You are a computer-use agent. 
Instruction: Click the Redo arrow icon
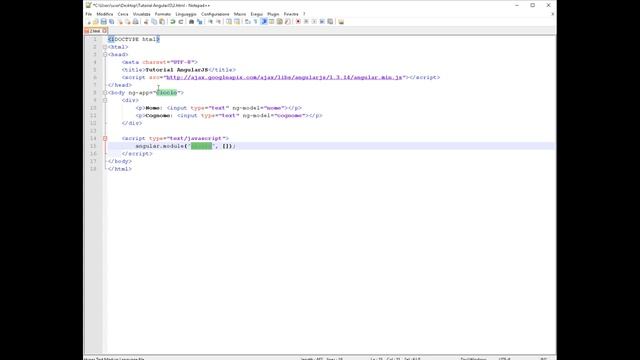tap(181, 22)
